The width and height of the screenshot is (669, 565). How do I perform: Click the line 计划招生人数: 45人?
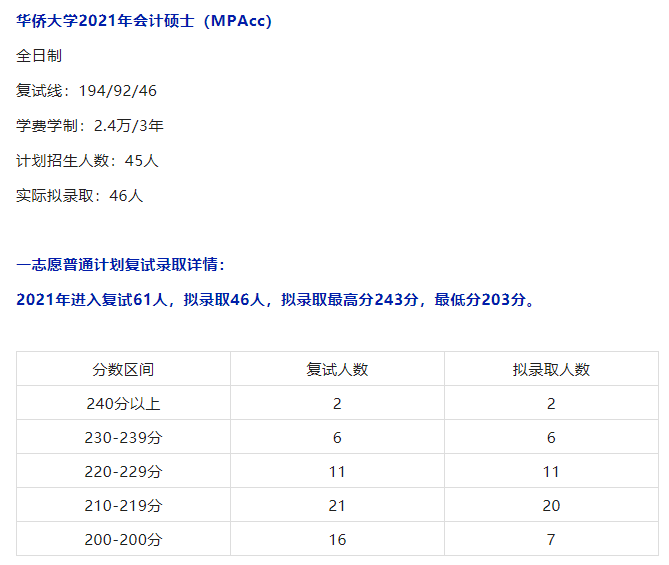(87, 160)
